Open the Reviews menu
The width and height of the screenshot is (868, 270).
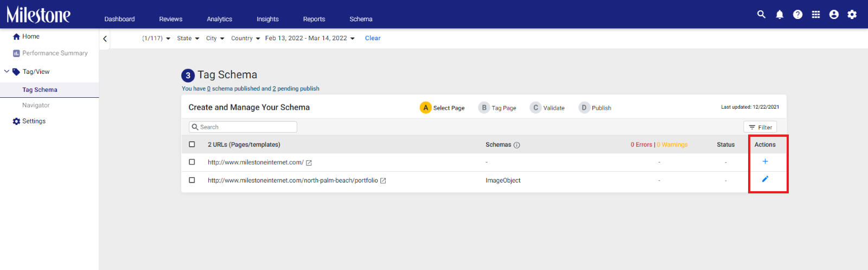coord(171,19)
